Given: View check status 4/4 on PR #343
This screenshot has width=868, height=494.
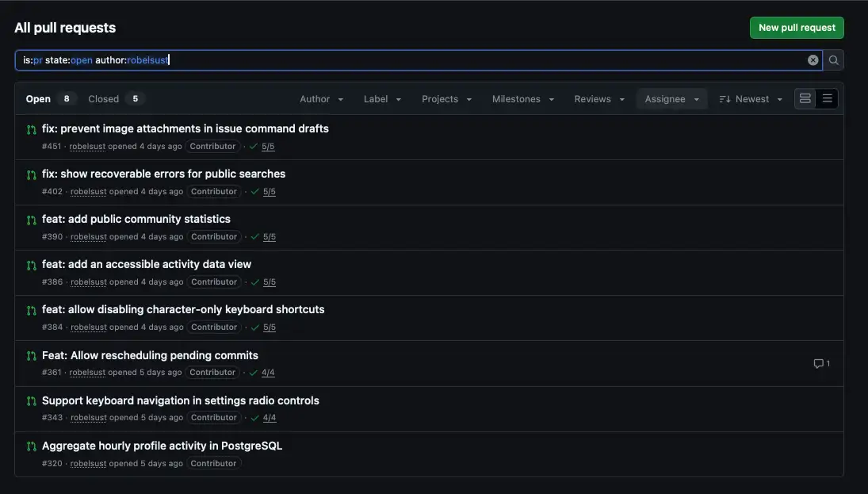Looking at the screenshot, I should (x=269, y=418).
